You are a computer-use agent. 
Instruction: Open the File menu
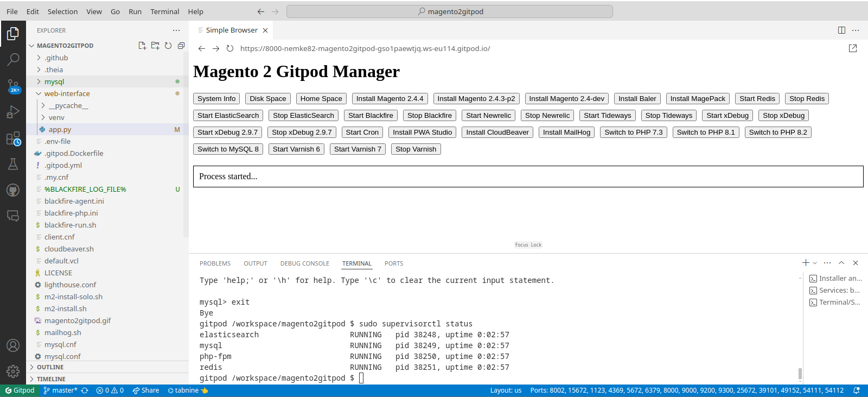click(12, 11)
